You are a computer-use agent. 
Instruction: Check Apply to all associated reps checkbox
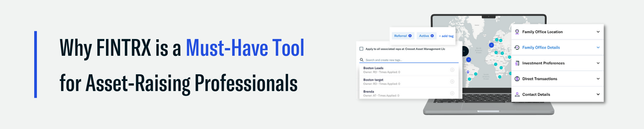coord(361,49)
